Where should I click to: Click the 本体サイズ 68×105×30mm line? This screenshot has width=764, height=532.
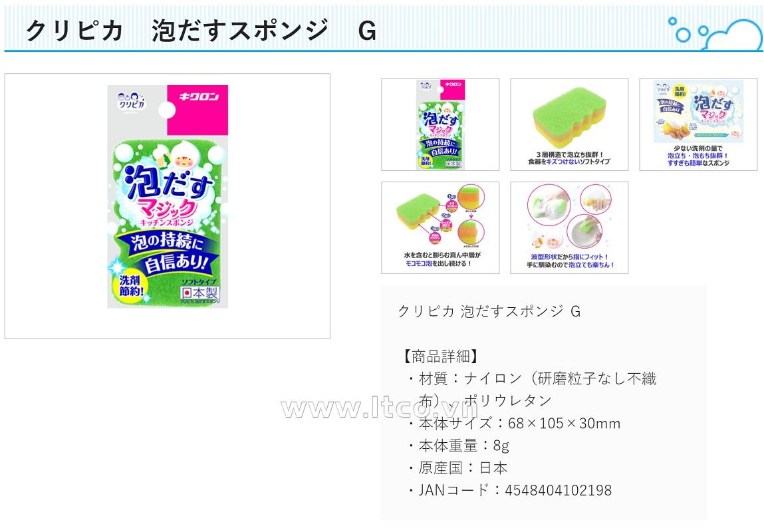(513, 423)
